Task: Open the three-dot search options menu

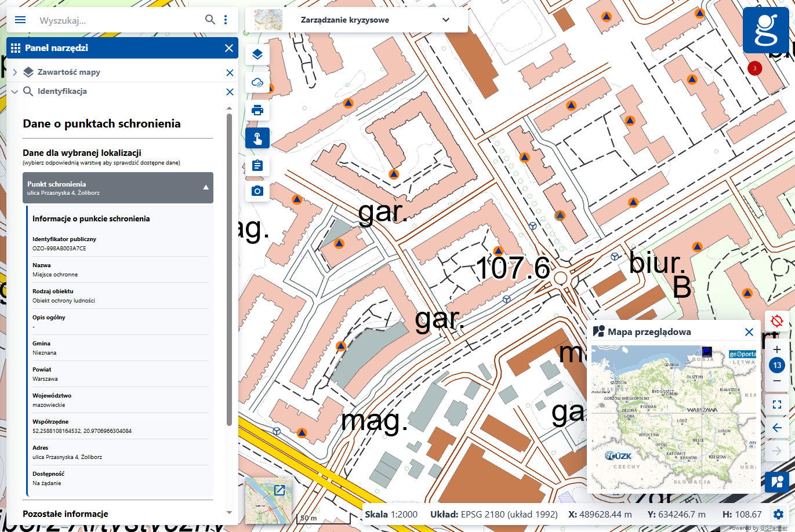Action: click(226, 20)
